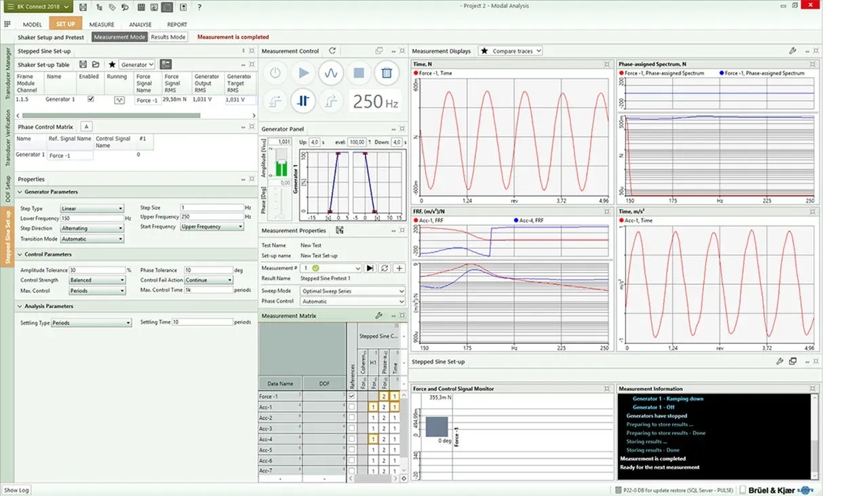This screenshot has height=496, width=868.
Task: Activate the sine signal generator control
Action: [x=331, y=73]
